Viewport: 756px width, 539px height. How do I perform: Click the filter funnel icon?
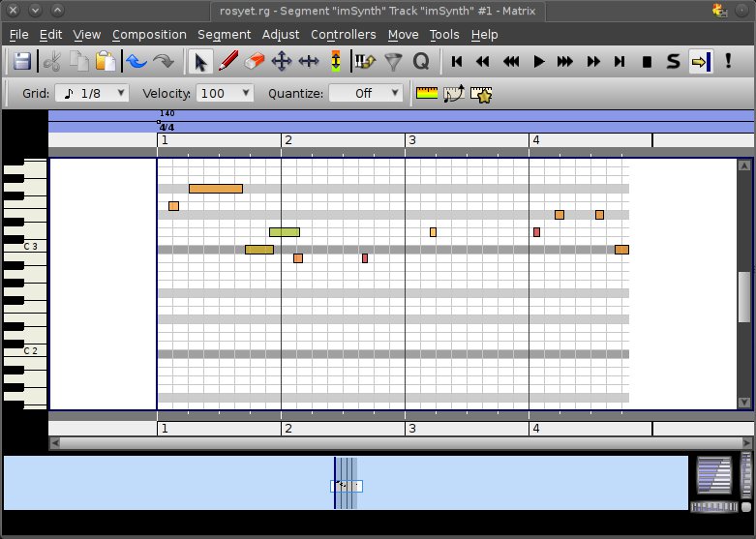[x=393, y=62]
